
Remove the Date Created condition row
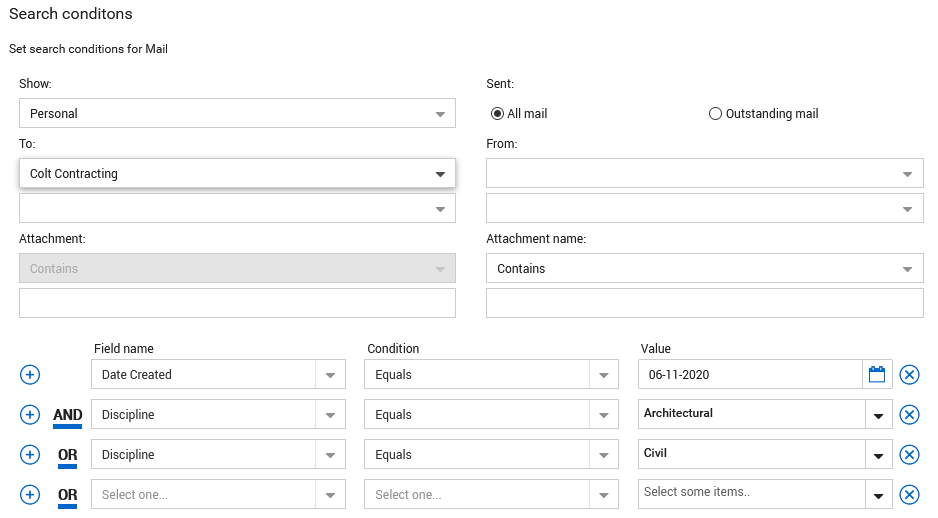coord(909,375)
